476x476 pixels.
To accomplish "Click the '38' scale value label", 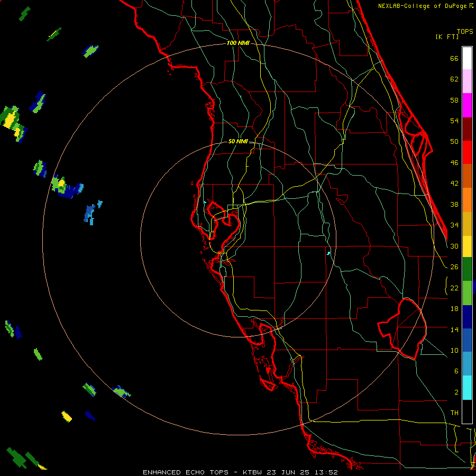I will click(x=454, y=204).
